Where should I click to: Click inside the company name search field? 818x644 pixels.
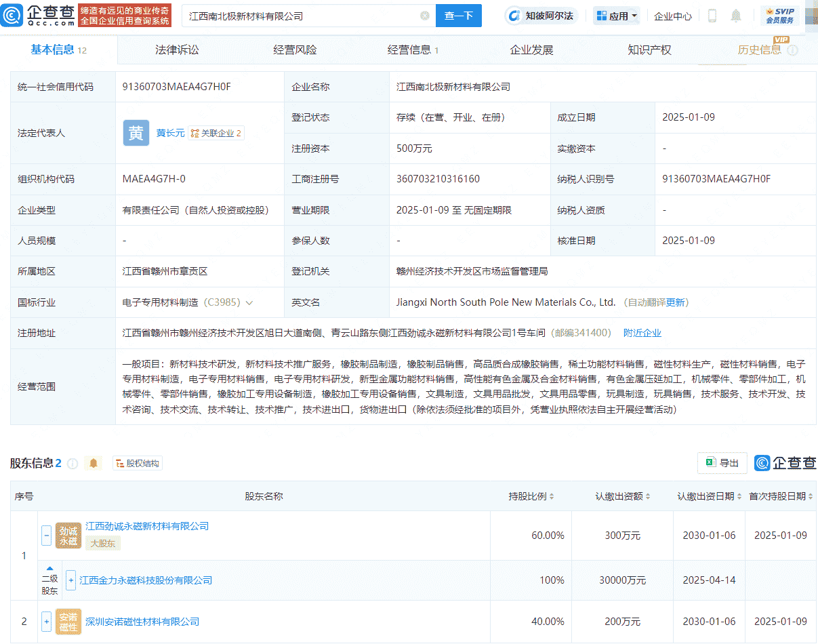(x=305, y=15)
